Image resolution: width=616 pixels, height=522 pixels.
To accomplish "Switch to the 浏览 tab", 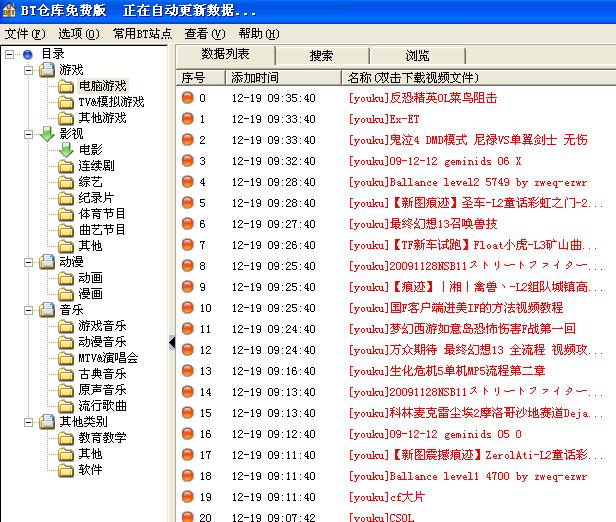I will click(417, 55).
